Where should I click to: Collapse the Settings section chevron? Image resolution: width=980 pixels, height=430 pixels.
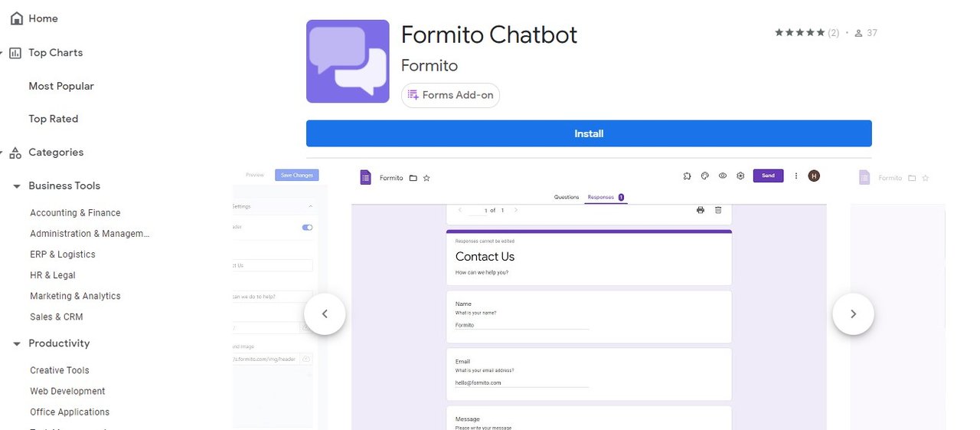pos(310,206)
